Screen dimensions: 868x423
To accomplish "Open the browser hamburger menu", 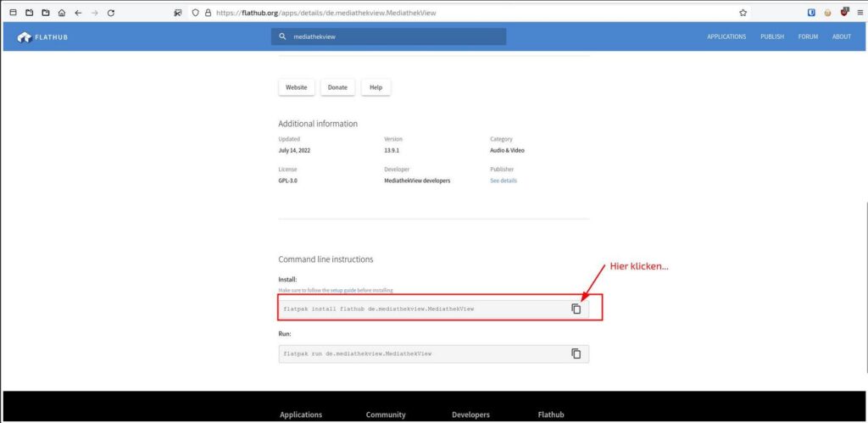I will click(x=860, y=12).
